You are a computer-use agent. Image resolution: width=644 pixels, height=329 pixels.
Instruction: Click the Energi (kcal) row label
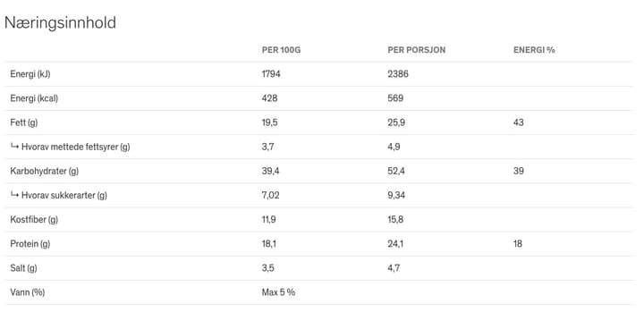34,98
